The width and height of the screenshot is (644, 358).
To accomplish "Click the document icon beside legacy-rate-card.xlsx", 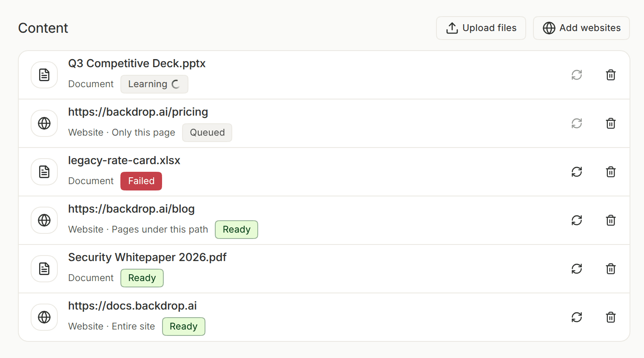I will pyautogui.click(x=44, y=172).
